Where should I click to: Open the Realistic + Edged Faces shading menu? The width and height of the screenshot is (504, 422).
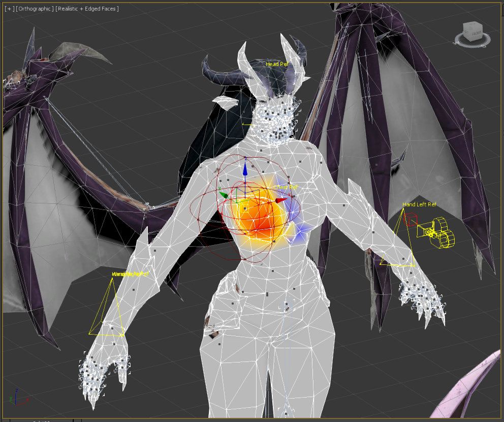pos(87,9)
